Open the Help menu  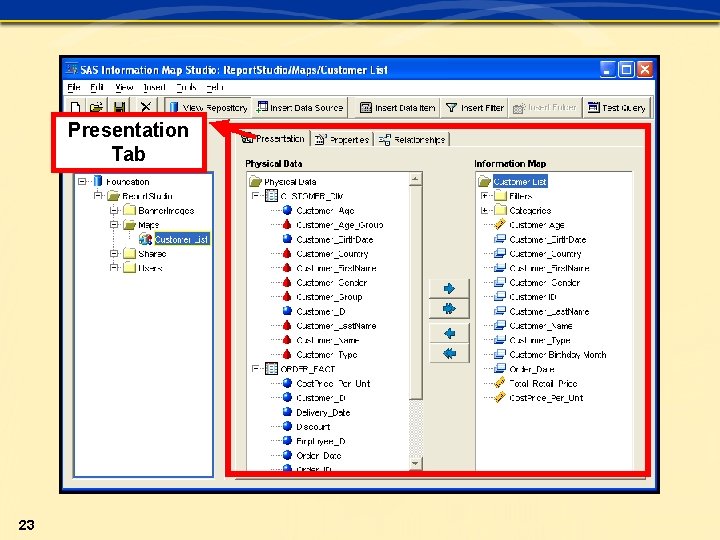coord(214,87)
